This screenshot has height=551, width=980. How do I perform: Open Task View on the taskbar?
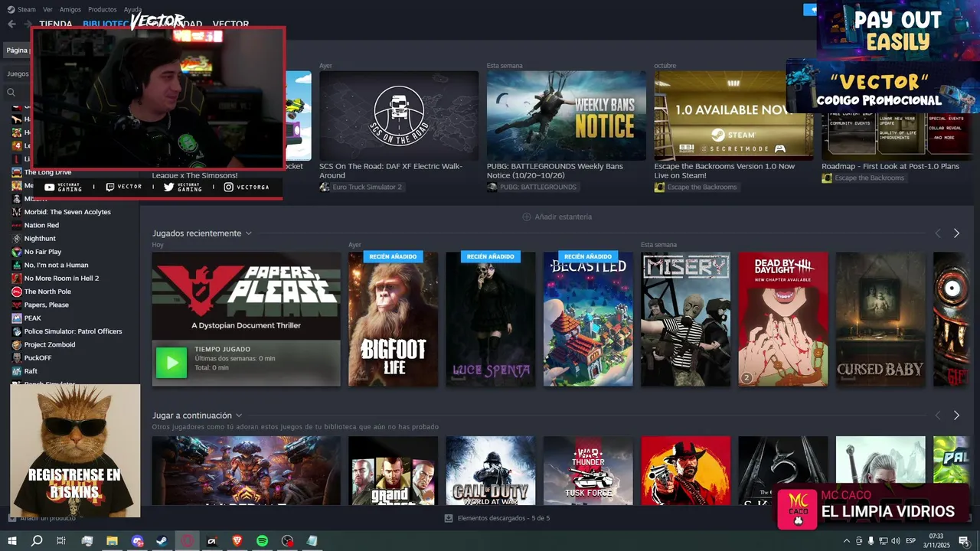61,540
